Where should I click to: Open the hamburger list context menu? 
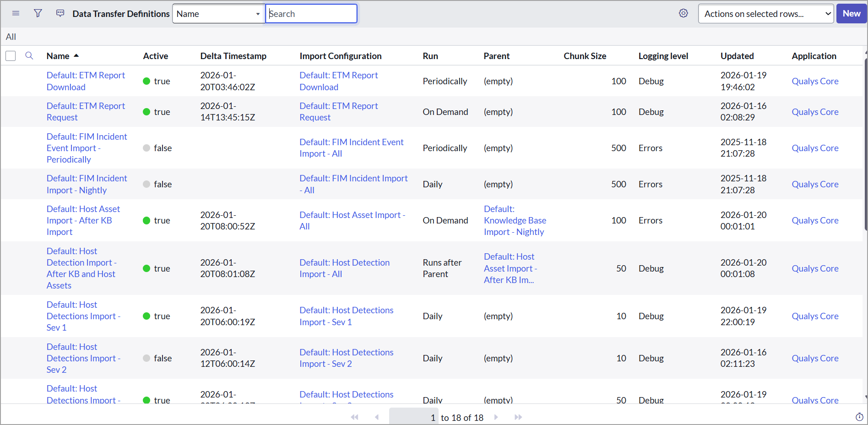(x=16, y=13)
